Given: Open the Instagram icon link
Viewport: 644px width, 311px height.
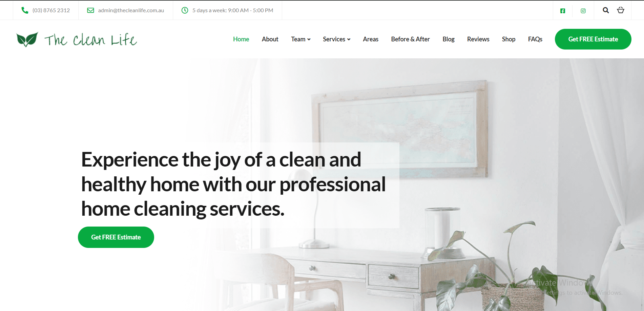Looking at the screenshot, I should coord(583,11).
